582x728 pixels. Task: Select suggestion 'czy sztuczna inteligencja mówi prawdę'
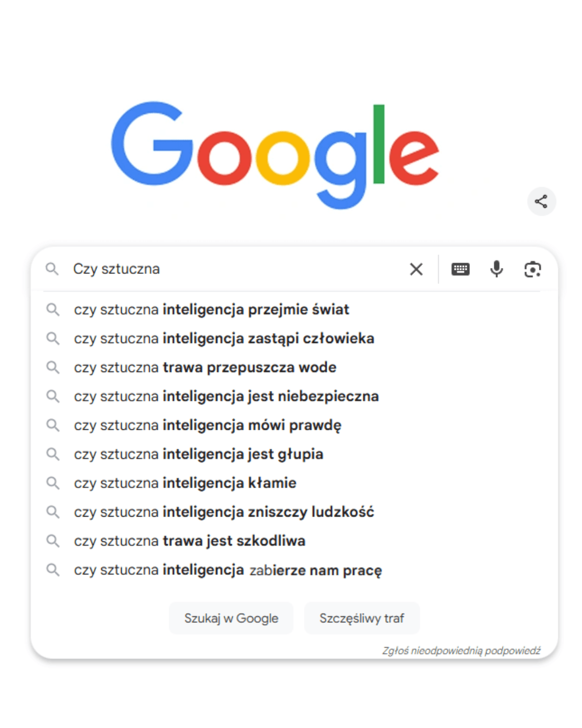[207, 425]
